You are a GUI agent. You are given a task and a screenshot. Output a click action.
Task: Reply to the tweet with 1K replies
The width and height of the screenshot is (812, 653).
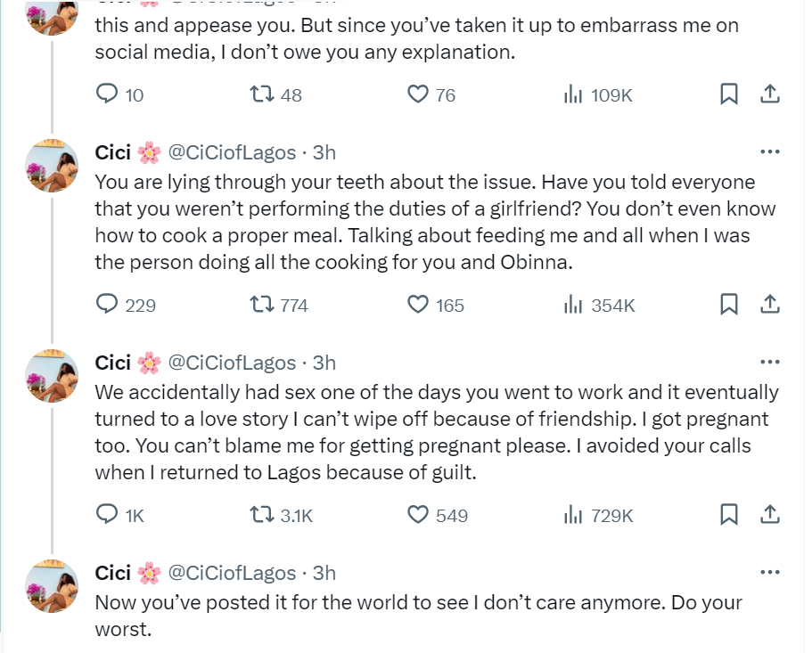pos(107,515)
